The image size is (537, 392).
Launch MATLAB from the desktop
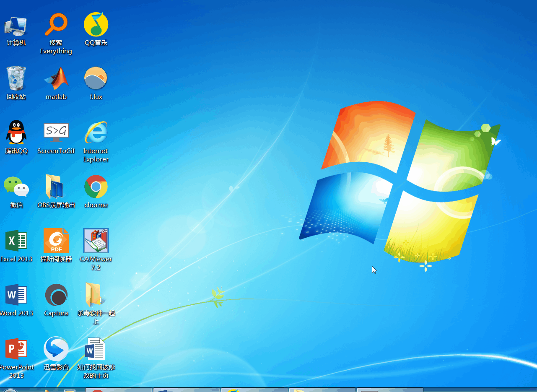coord(56,78)
